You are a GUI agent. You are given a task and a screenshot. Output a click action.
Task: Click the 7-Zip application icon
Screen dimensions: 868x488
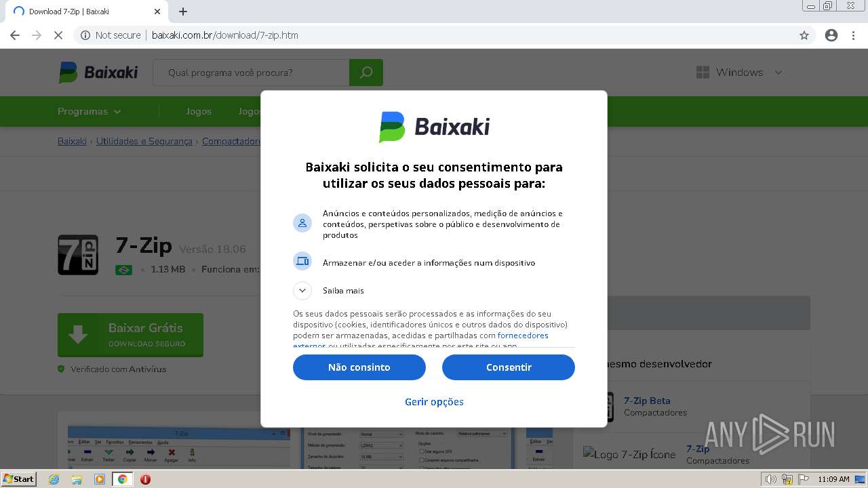tap(78, 255)
